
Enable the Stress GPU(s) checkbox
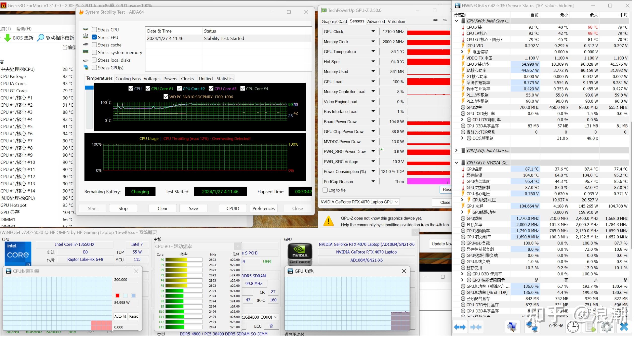pyautogui.click(x=94, y=68)
